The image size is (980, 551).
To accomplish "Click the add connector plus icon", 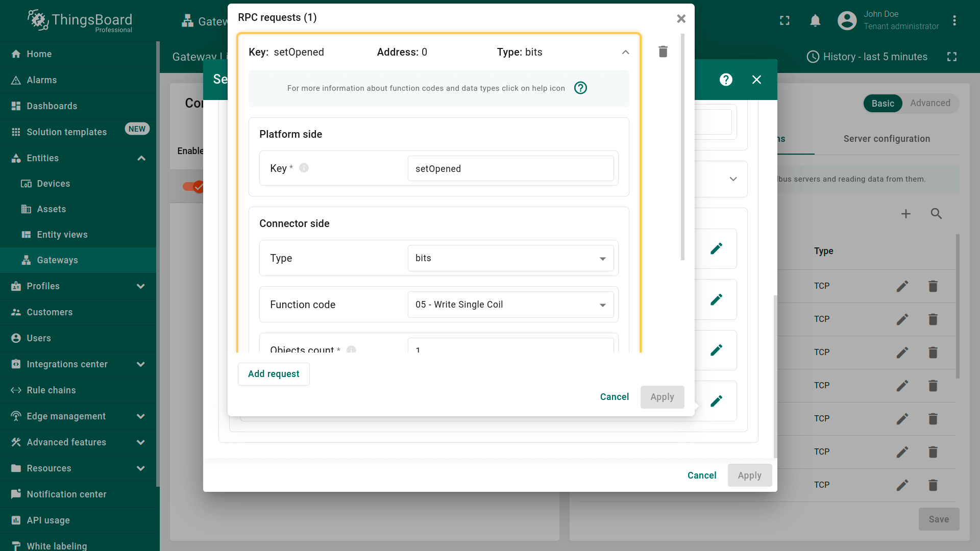I will tap(905, 214).
